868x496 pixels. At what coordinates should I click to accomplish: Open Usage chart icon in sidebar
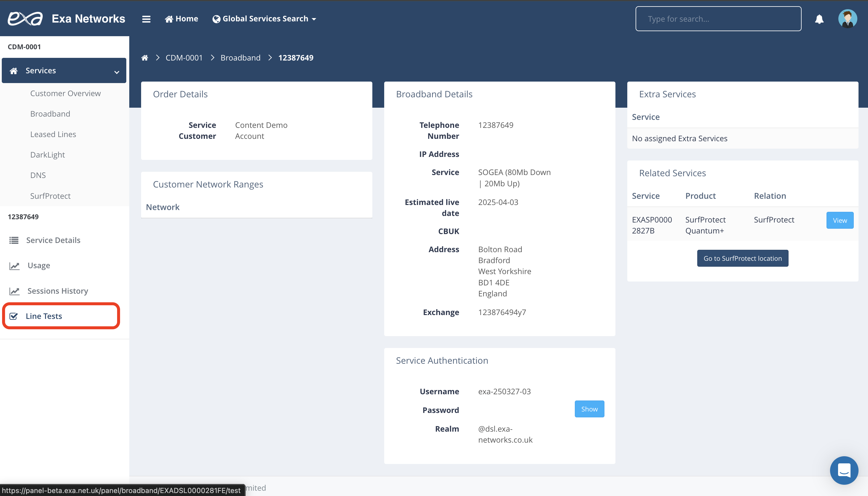coord(14,266)
